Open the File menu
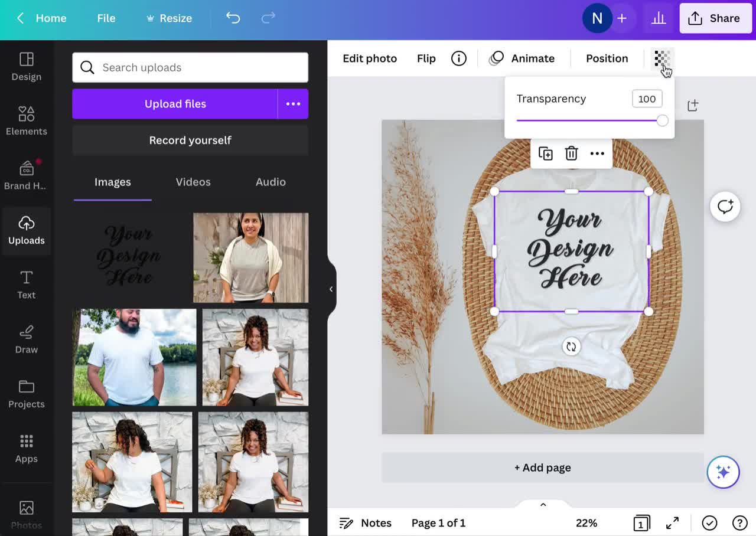Viewport: 756px width, 536px height. tap(106, 18)
